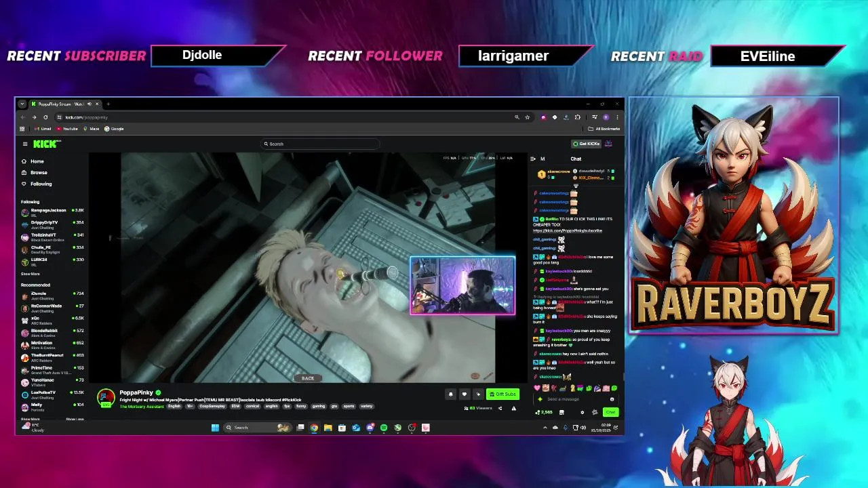868x488 pixels.
Task: Open the taskbar clock and date
Action: pyautogui.click(x=601, y=428)
